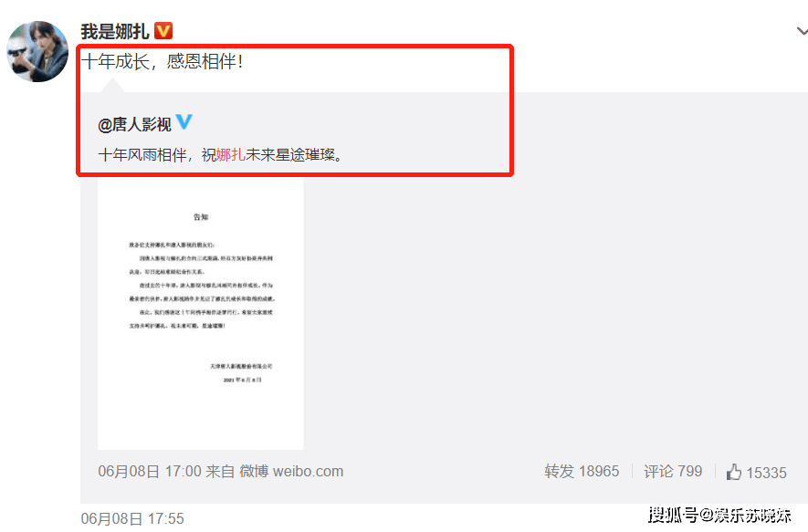Click the 我是娜扎 username

coord(115,32)
